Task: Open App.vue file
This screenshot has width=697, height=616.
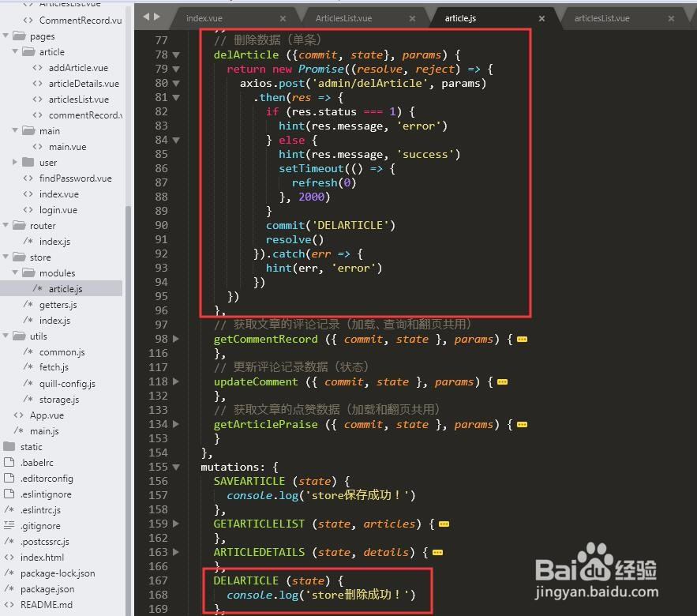Action: (47, 415)
